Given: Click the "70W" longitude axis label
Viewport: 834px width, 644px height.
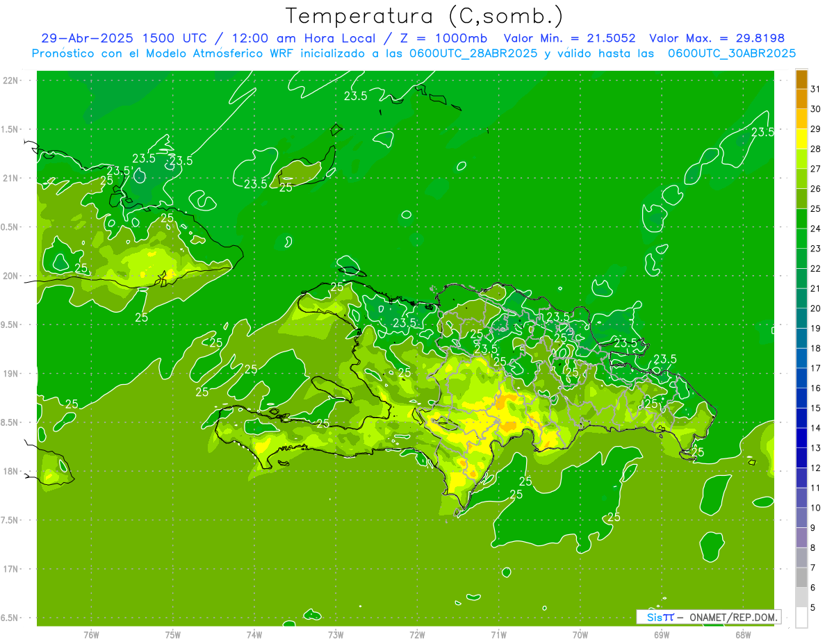Looking at the screenshot, I should click(580, 635).
